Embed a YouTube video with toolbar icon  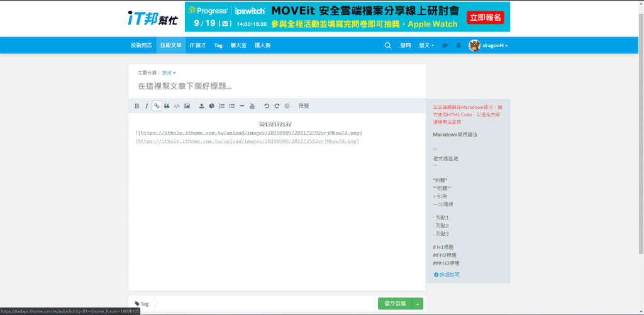(x=252, y=106)
